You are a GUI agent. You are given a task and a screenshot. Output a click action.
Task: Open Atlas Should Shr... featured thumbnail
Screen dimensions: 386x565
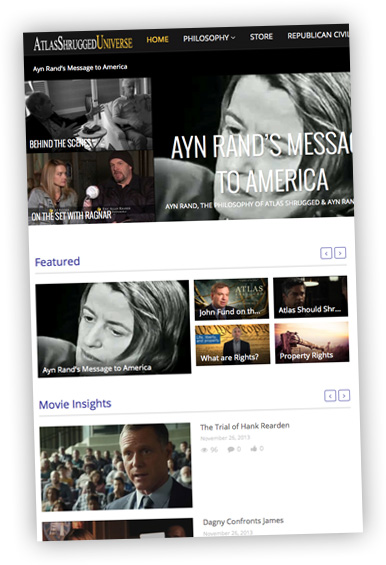click(311, 297)
